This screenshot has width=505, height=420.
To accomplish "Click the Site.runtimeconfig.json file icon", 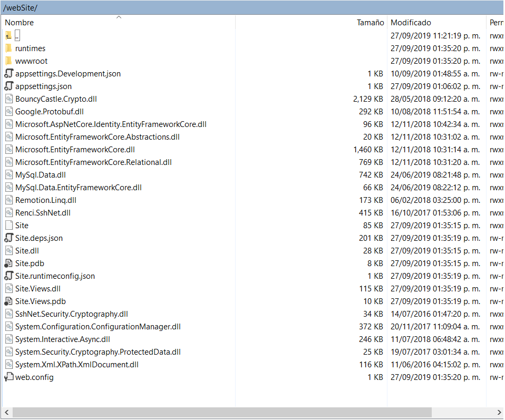I will [x=8, y=276].
